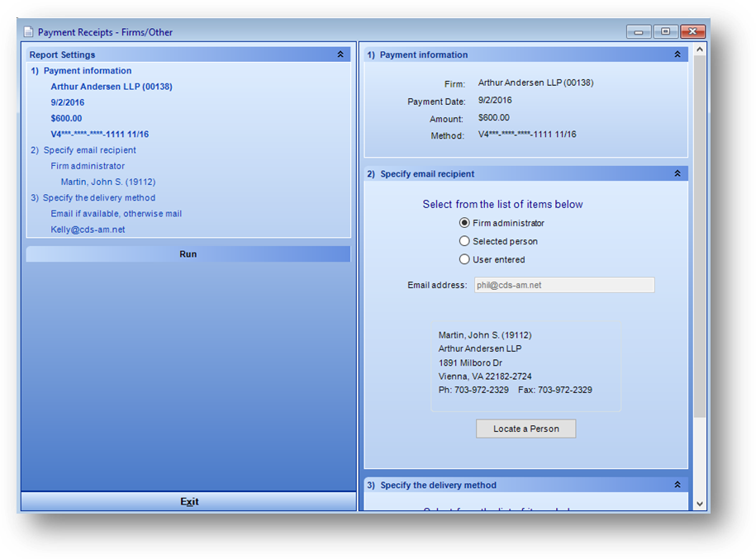Click the Amount value in right panel

click(x=494, y=117)
